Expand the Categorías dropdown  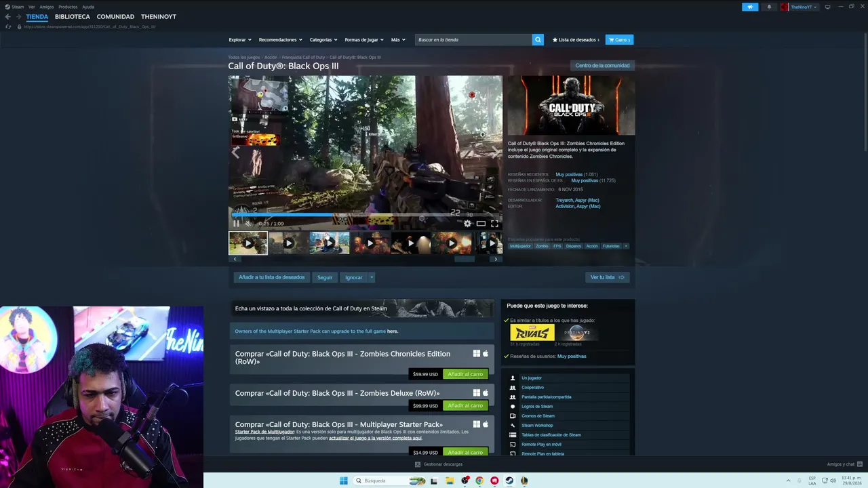323,40
